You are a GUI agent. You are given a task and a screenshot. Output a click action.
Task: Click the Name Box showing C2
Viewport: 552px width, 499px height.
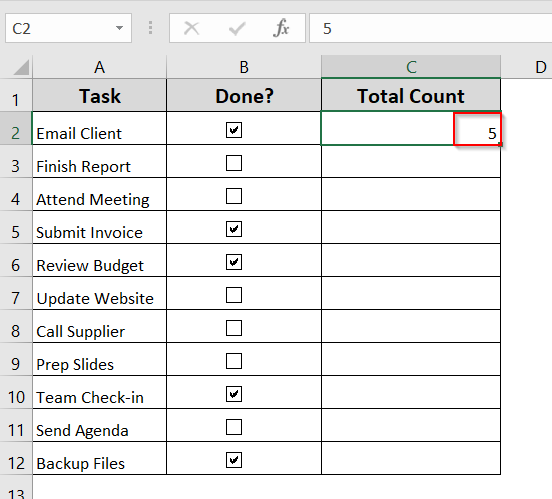[x=68, y=28]
